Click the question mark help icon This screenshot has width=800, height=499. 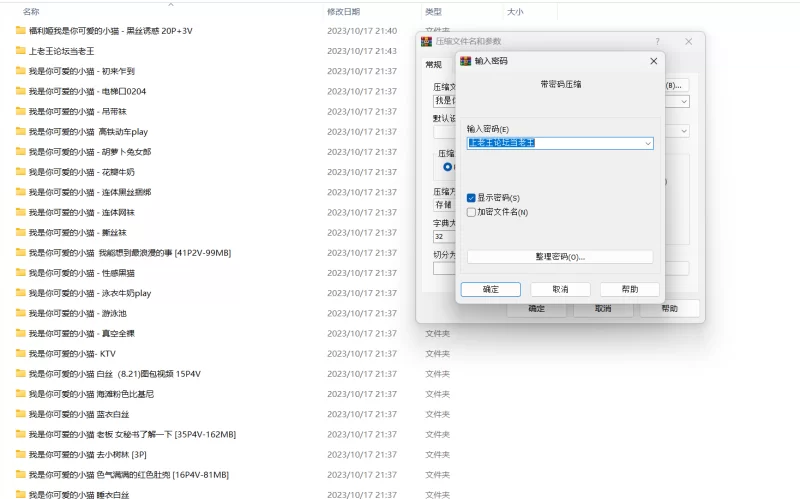tap(657, 42)
